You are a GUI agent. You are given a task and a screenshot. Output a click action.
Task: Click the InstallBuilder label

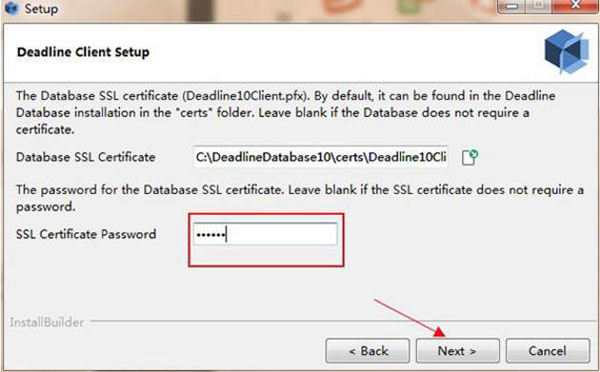(47, 322)
